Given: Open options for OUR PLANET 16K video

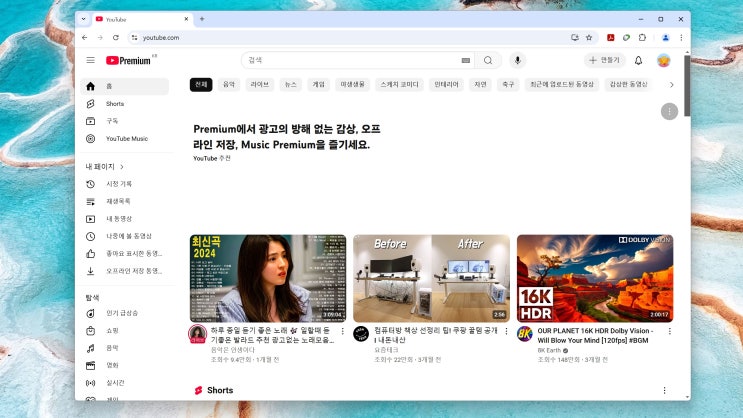Looking at the screenshot, I should 670,331.
